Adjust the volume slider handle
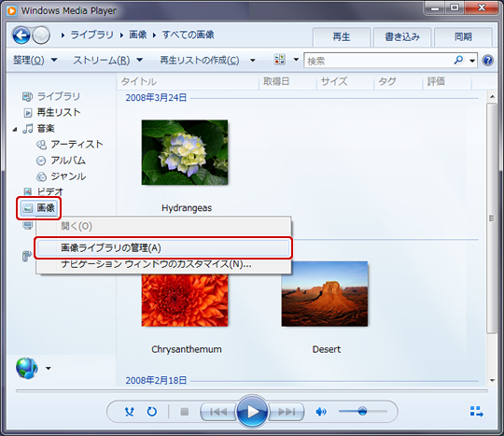The image size is (504, 436). 362,411
